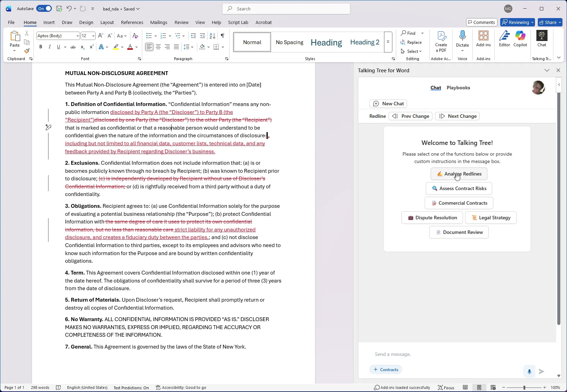This screenshot has height=392, width=567.
Task: Open Create a PDF Acrobat tool
Action: coord(441,41)
